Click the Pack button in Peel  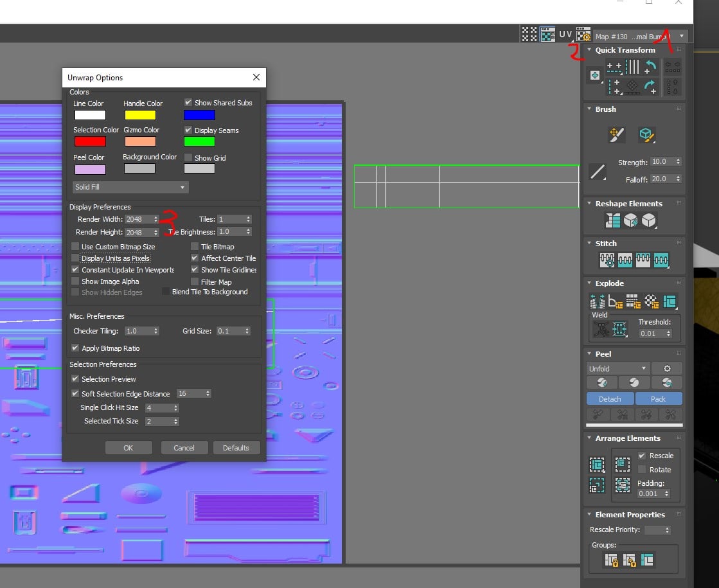coord(659,398)
